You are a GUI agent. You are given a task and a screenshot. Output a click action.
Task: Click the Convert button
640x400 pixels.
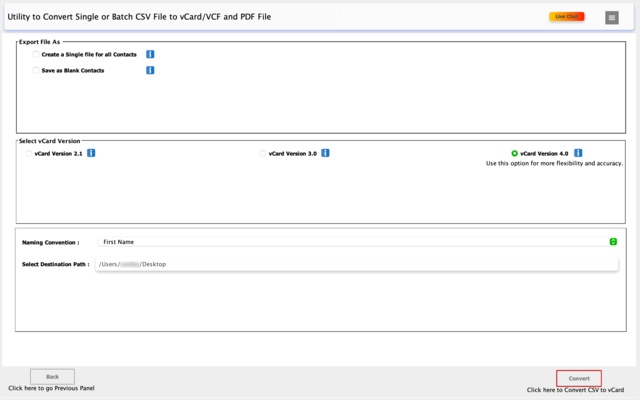pos(579,378)
